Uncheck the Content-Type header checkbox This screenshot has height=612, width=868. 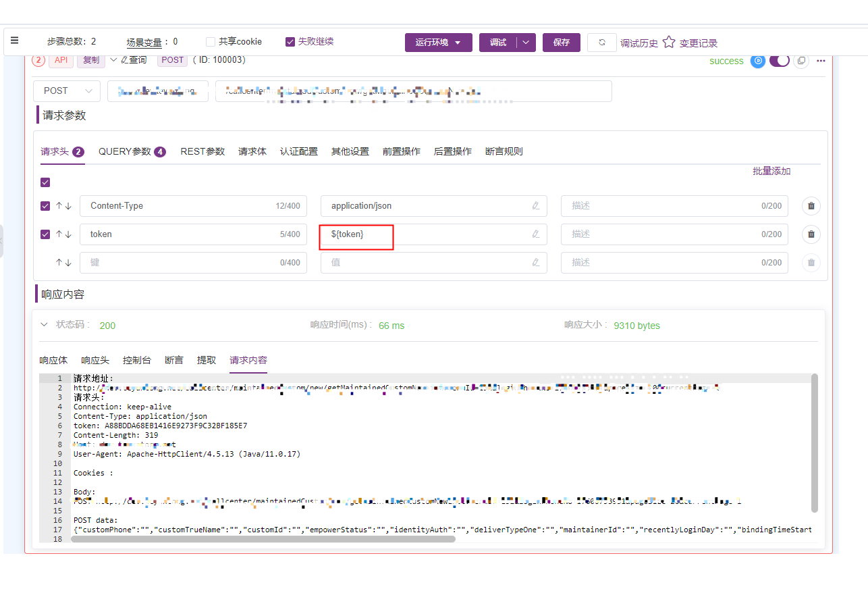45,206
